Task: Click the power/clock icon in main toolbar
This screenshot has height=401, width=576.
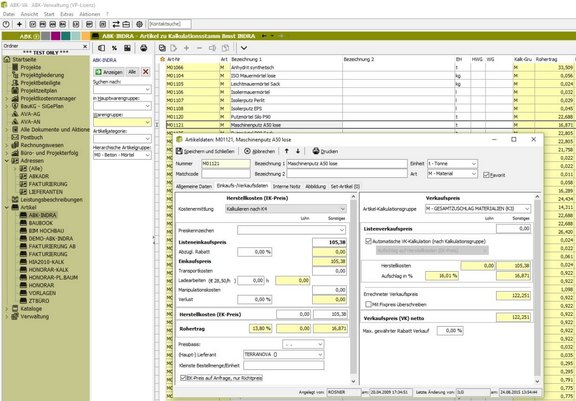Action: tap(6, 24)
